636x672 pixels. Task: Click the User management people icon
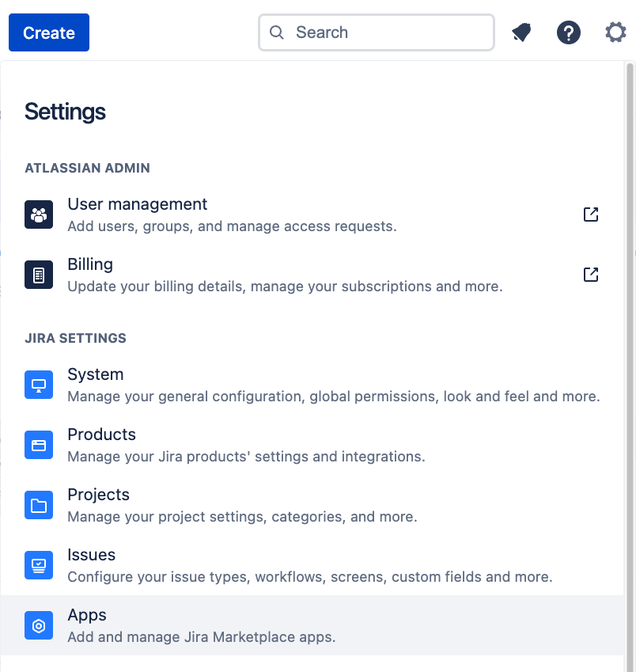click(39, 215)
